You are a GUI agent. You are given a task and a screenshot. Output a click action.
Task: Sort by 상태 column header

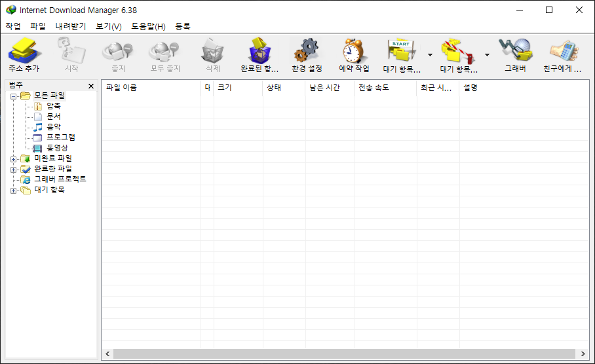click(x=284, y=88)
